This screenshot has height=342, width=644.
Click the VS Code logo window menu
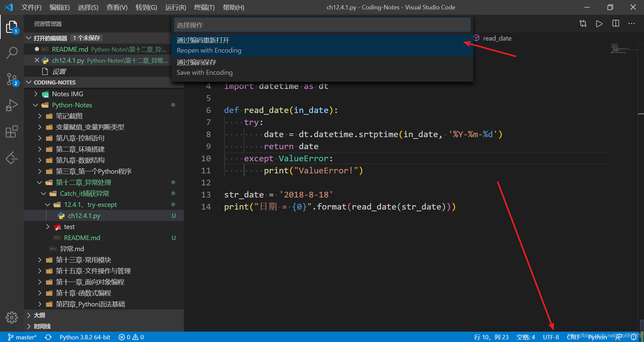9,7
